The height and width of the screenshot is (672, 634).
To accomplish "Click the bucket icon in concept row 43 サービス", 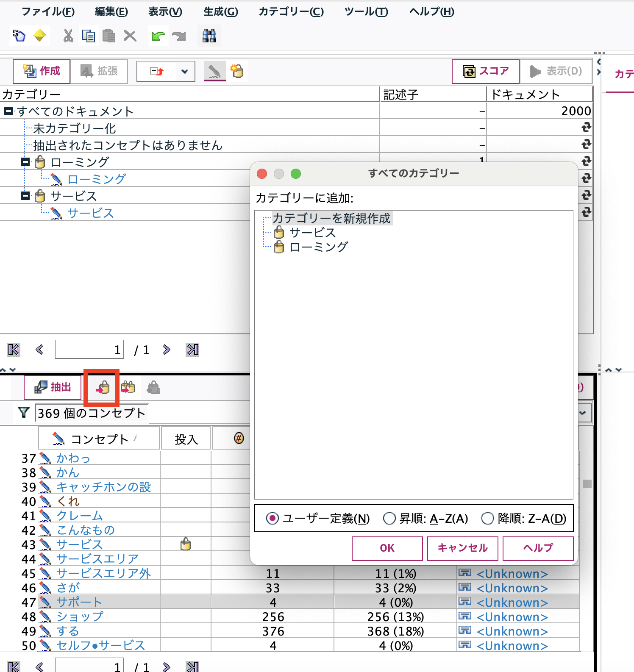I will [x=185, y=544].
